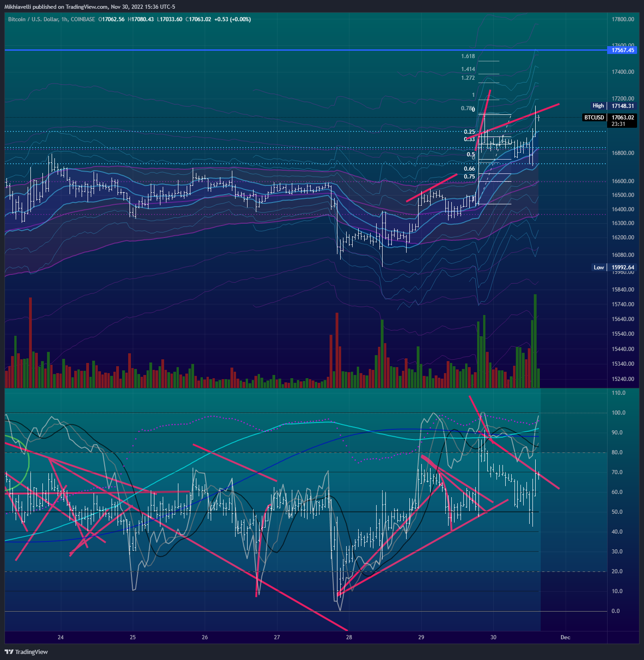The height and width of the screenshot is (660, 644).
Task: Click the 16080.00 price axis label
Action: tap(623, 255)
